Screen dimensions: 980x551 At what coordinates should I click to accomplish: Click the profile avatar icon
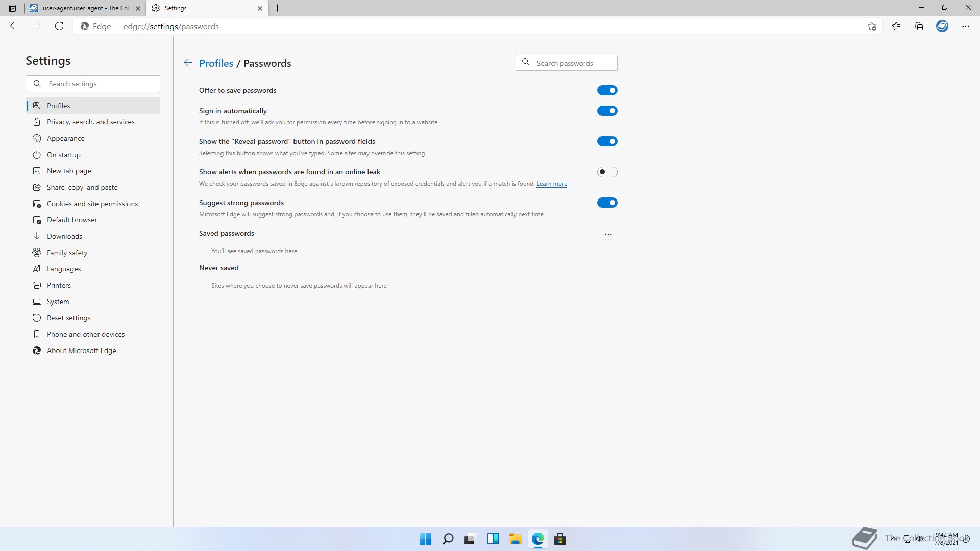coord(942,26)
